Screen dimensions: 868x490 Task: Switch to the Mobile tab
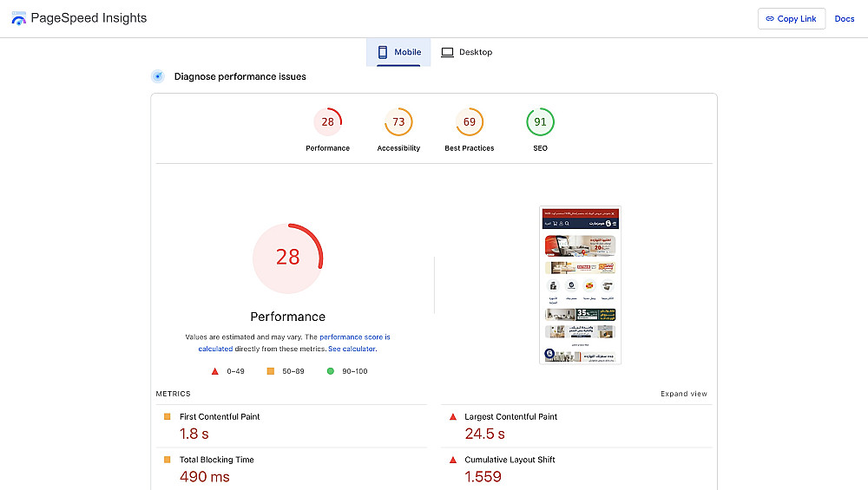point(398,52)
